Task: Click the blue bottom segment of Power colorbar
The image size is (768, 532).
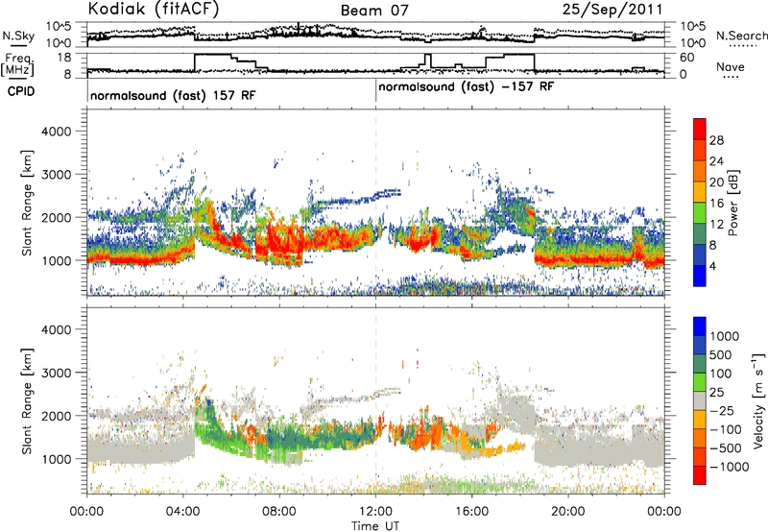Action: (x=700, y=276)
